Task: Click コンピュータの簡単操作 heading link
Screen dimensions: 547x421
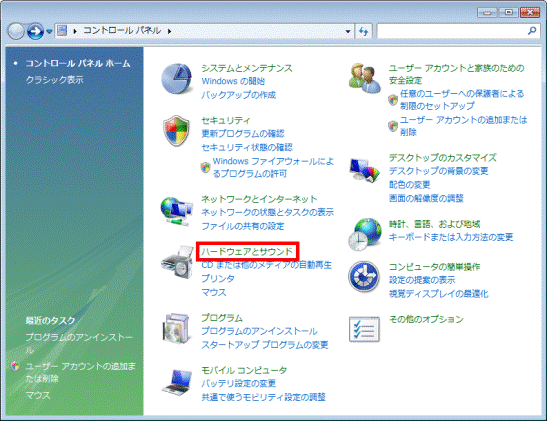Action: [x=434, y=267]
